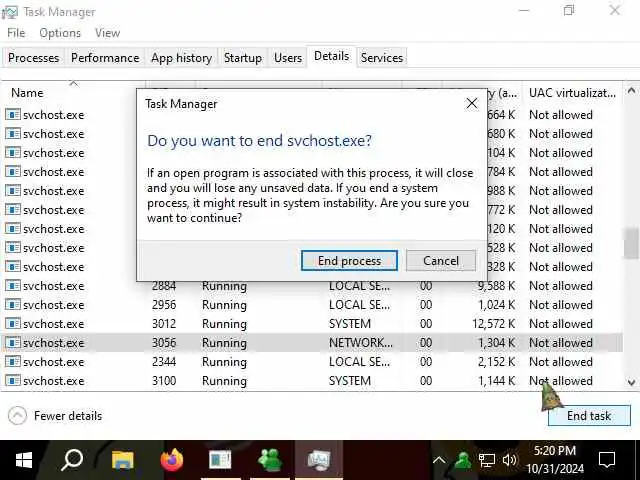Click process icon of PID 2344 row
Screen dimensions: 640x480
[x=13, y=361]
